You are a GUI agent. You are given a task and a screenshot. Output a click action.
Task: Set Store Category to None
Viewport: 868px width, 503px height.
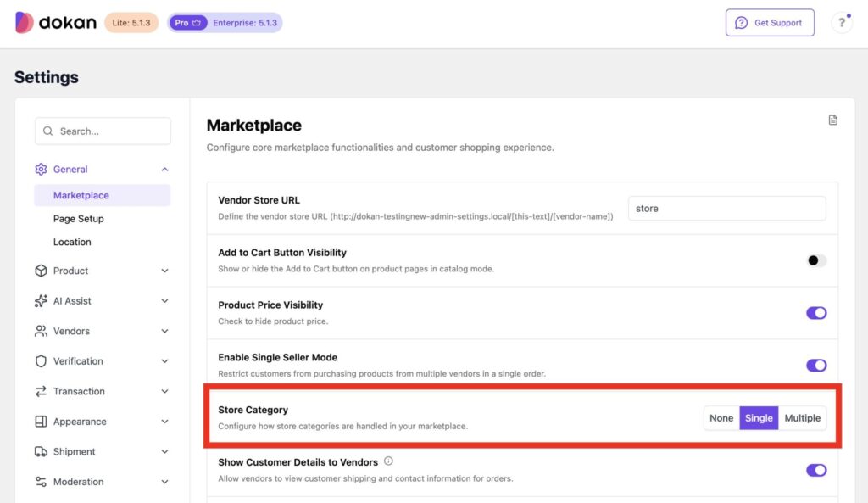[721, 418]
